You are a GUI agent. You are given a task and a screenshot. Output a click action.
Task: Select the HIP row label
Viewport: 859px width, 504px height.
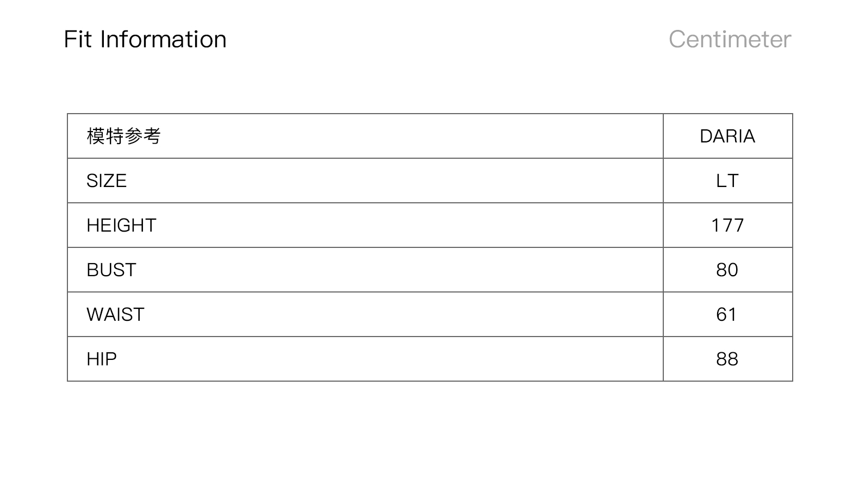tap(102, 359)
